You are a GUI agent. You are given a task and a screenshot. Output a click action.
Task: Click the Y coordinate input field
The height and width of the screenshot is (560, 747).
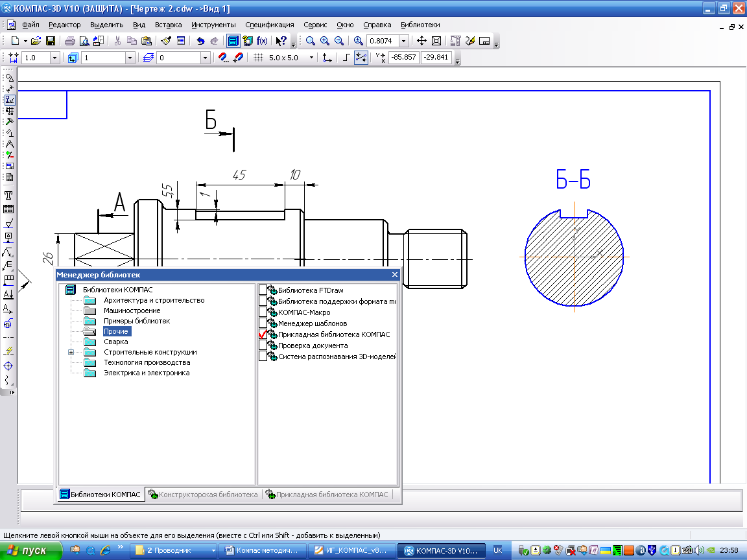(x=435, y=58)
